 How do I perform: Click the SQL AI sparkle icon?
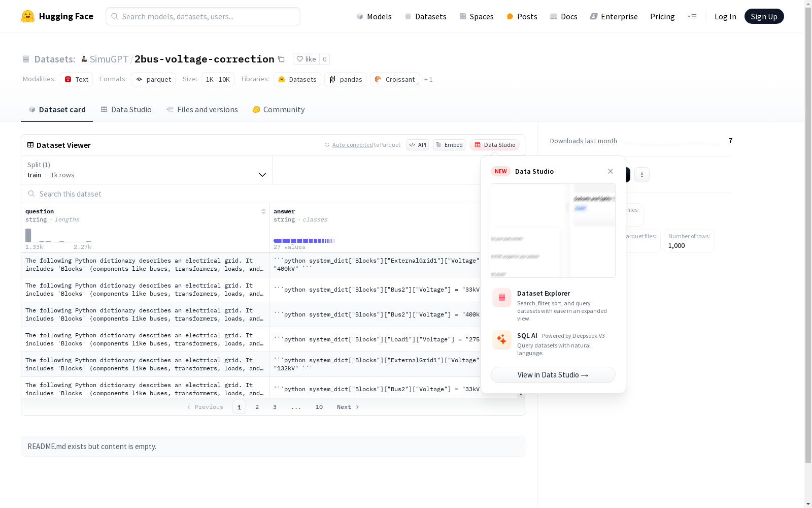[x=502, y=339]
